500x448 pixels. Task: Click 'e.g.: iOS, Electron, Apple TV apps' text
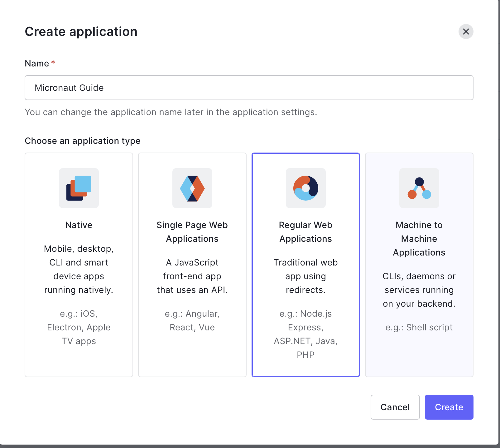pos(79,327)
